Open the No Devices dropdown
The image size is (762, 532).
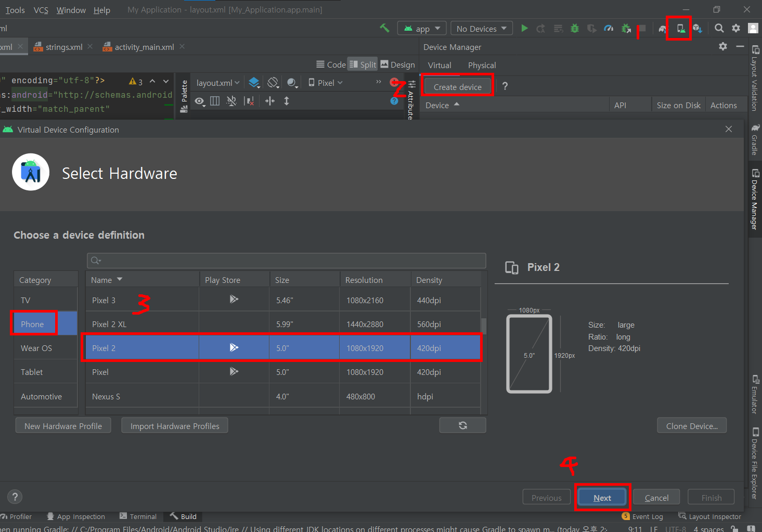[x=481, y=29]
